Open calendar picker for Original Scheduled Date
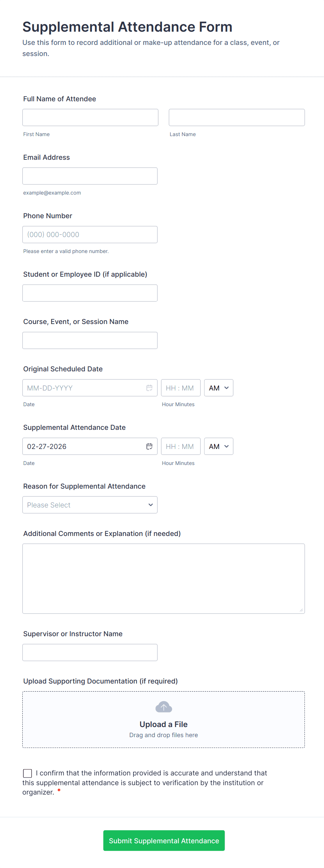This screenshot has height=868, width=324. coord(149,388)
